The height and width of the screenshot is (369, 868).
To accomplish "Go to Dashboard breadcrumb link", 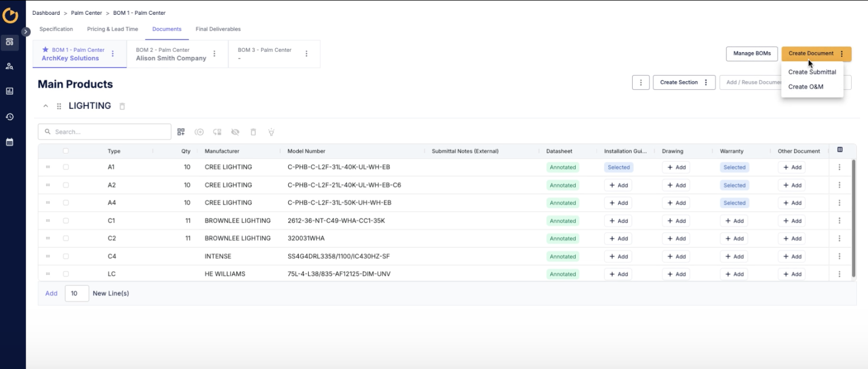I will point(46,13).
